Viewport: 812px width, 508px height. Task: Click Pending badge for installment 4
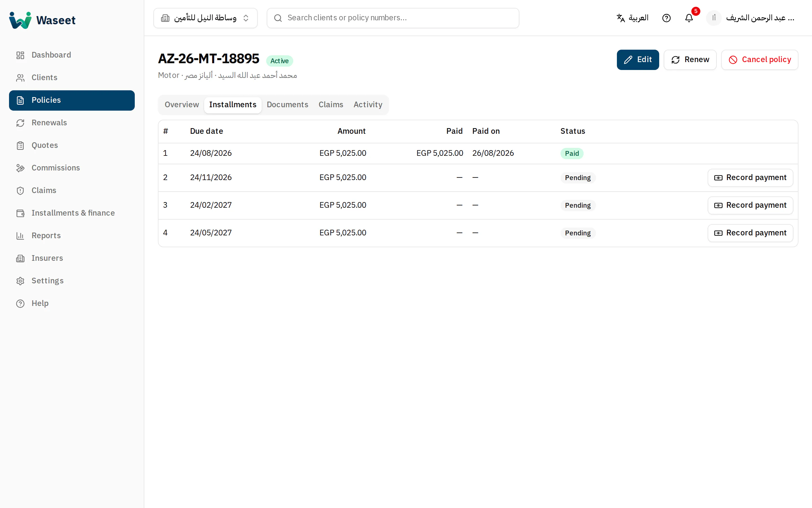tap(578, 233)
